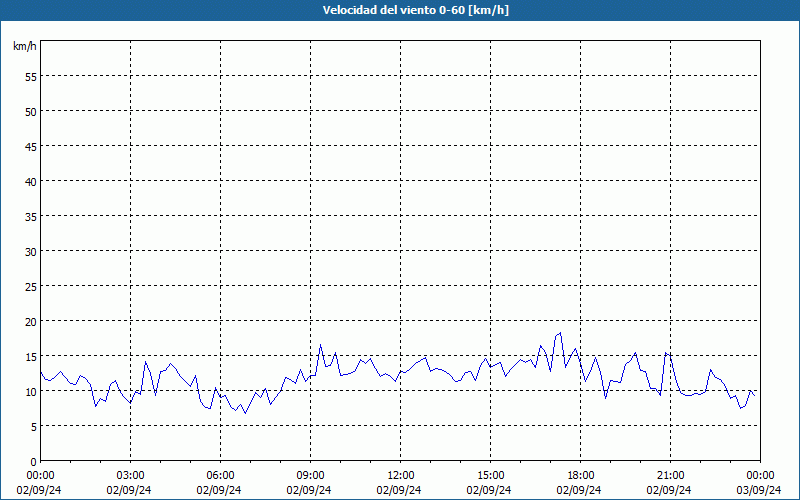
Task: Click the wind speed minimum near 07:00
Action: click(245, 413)
